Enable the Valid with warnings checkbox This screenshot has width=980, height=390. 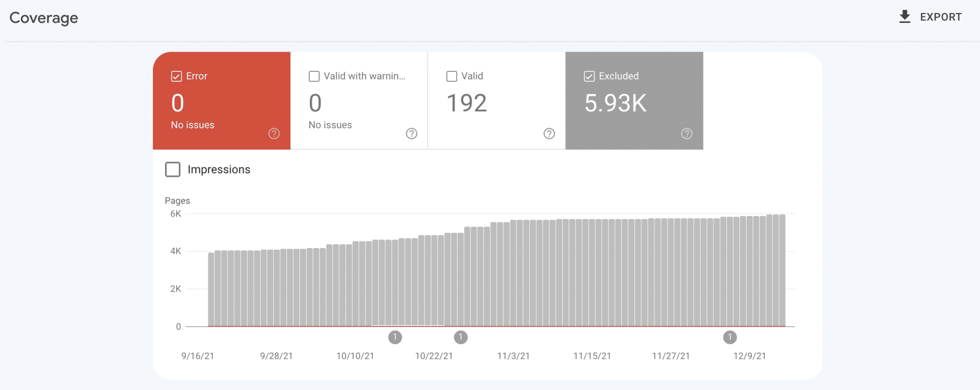click(314, 76)
